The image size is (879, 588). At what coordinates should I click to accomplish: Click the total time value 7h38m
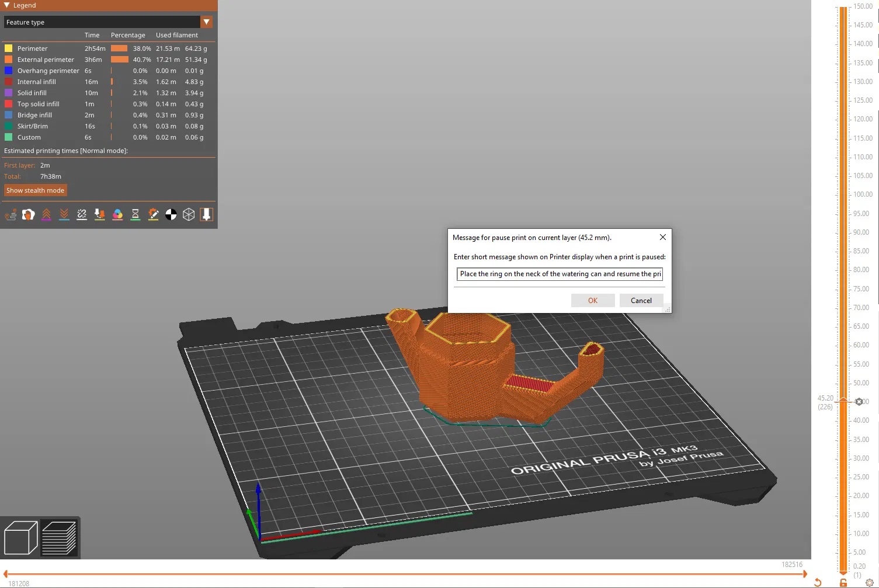click(x=51, y=176)
